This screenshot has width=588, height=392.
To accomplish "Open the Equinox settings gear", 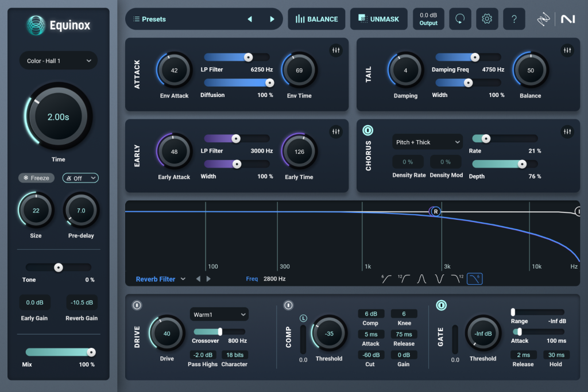I will (x=486, y=18).
